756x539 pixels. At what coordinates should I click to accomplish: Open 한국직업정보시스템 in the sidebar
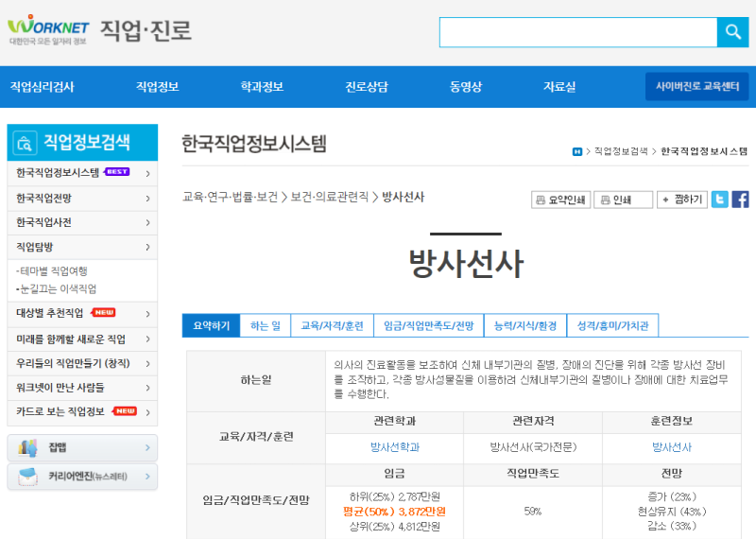[x=58, y=173]
